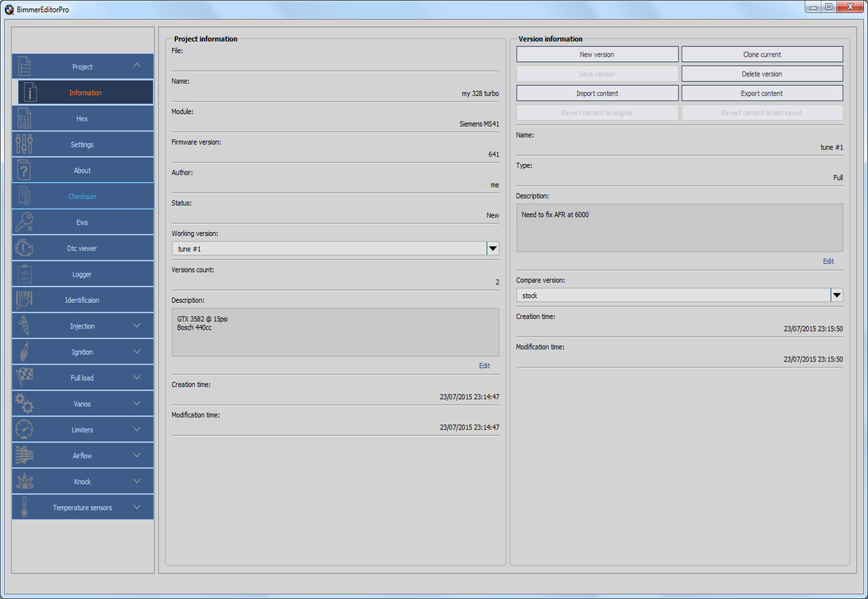Image resolution: width=868 pixels, height=599 pixels.
Task: Click the New version button
Action: point(597,54)
